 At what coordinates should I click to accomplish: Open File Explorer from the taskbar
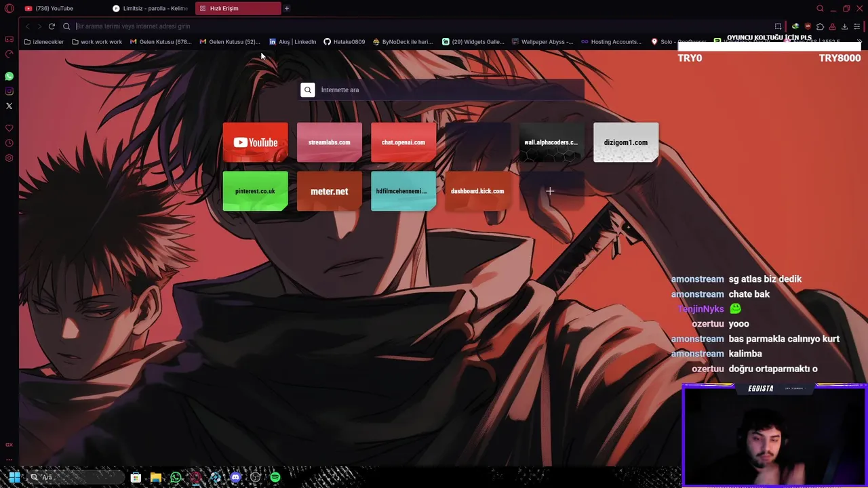tap(155, 477)
